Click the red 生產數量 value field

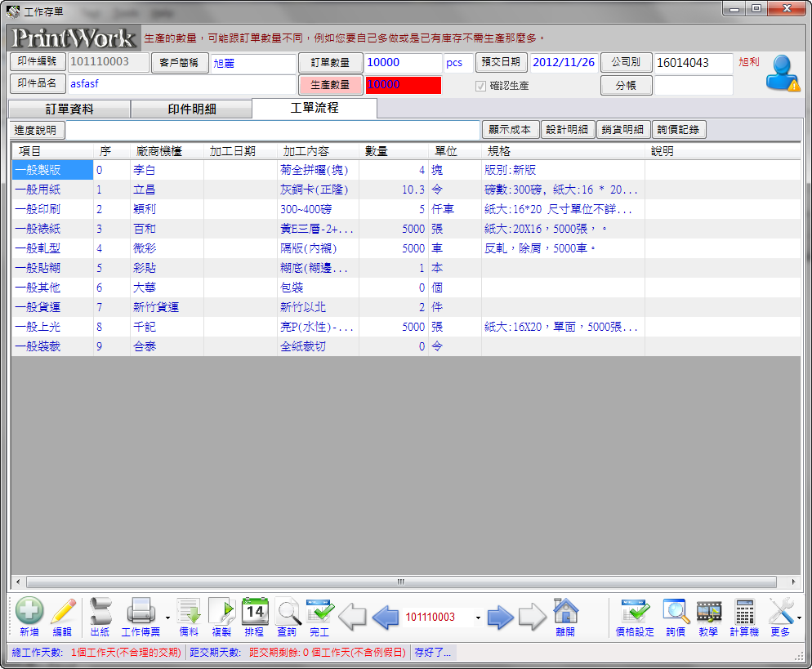click(404, 85)
